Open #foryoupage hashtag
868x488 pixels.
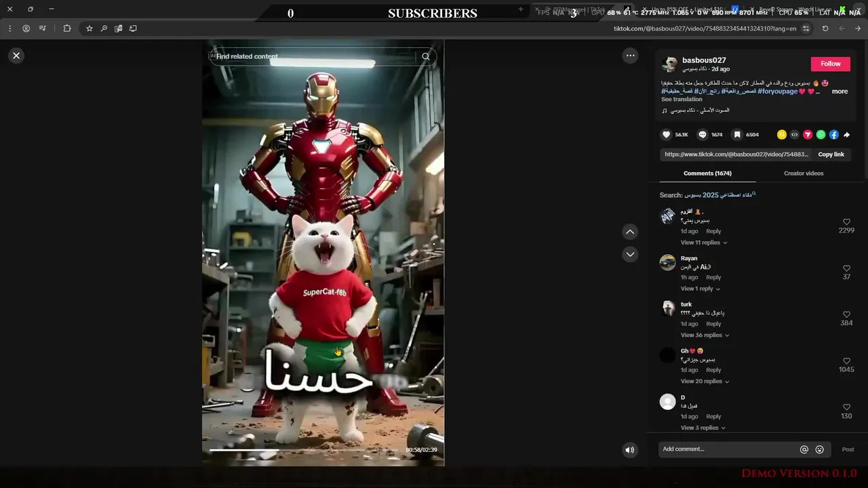coord(777,91)
